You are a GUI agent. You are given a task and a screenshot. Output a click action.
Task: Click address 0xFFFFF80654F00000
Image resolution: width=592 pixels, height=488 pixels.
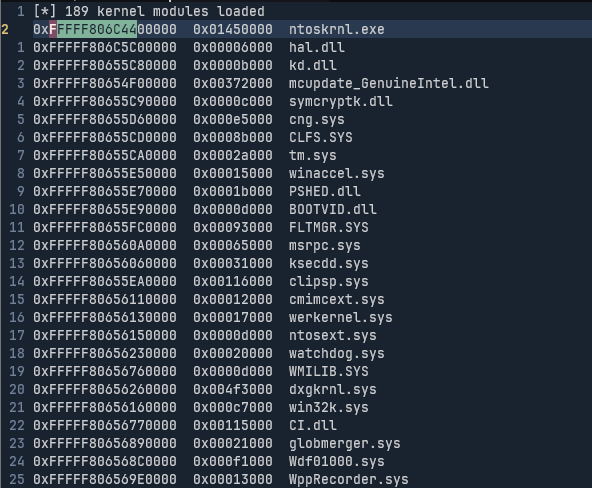pyautogui.click(x=105, y=83)
